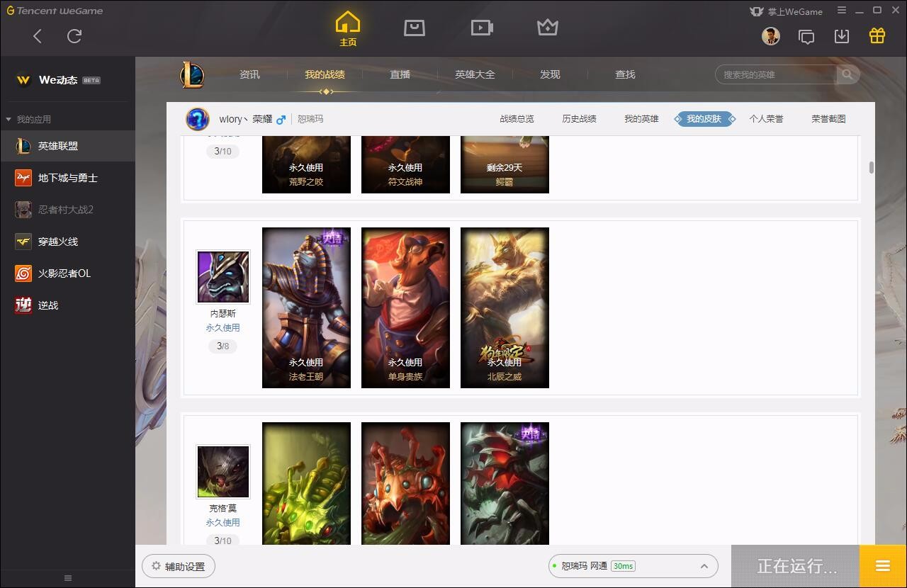Go back with the left arrow icon
Screen dimensions: 907x588
[38, 36]
